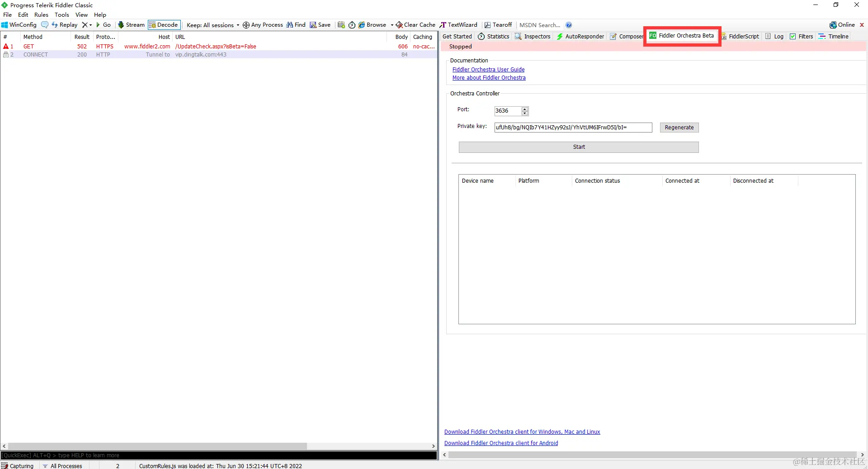Viewport: 868px width, 469px height.
Task: Select the Fiddler Orchestra Beta tab
Action: [682, 35]
